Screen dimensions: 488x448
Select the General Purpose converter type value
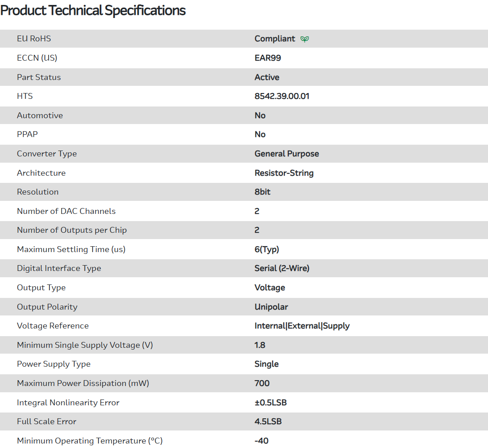[287, 154]
